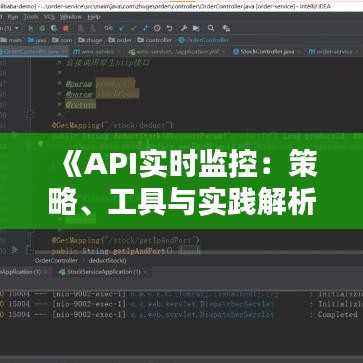Close the StockServiceApplication run tab

[146, 272]
